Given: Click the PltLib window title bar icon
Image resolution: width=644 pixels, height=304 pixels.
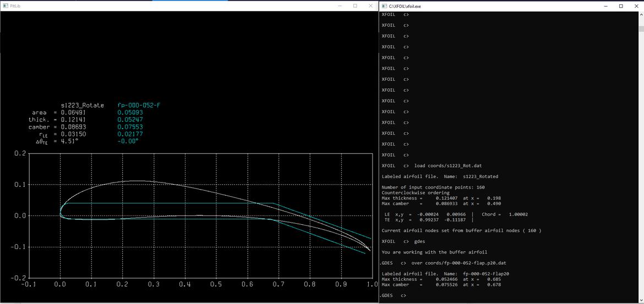Looking at the screenshot, I should [6, 5].
